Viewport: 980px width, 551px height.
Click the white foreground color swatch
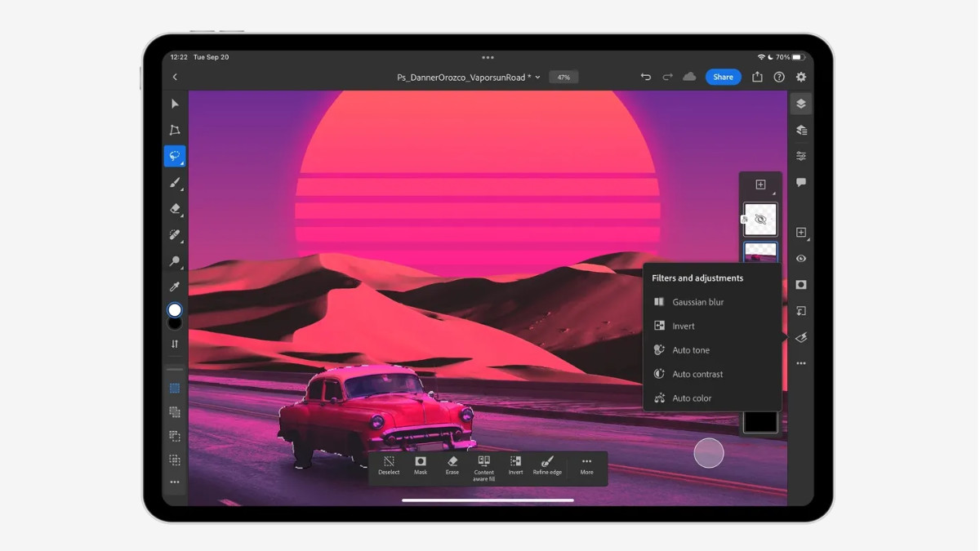(174, 309)
